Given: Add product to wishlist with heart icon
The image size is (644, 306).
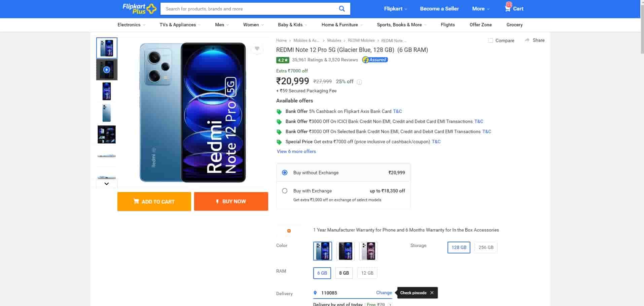Looking at the screenshot, I should [257, 49].
